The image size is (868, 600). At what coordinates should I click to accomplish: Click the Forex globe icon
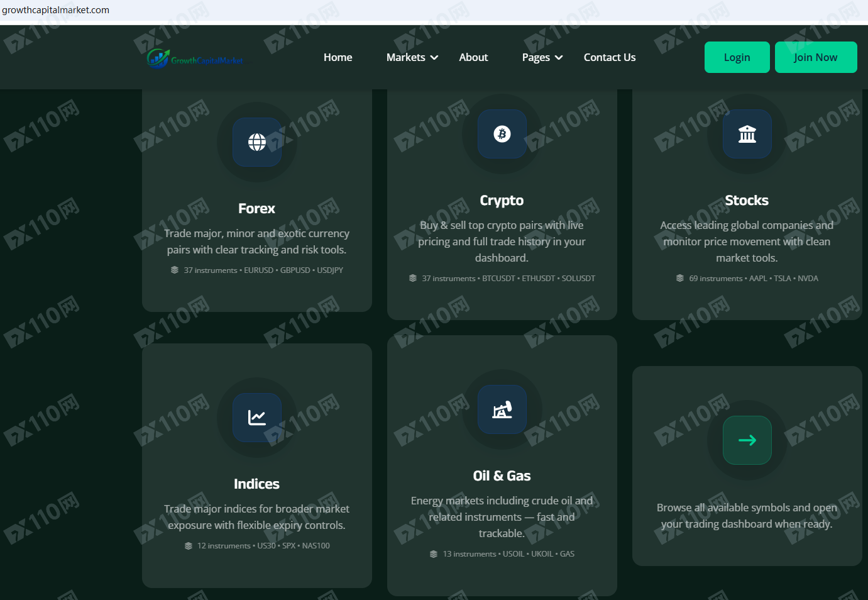point(256,142)
